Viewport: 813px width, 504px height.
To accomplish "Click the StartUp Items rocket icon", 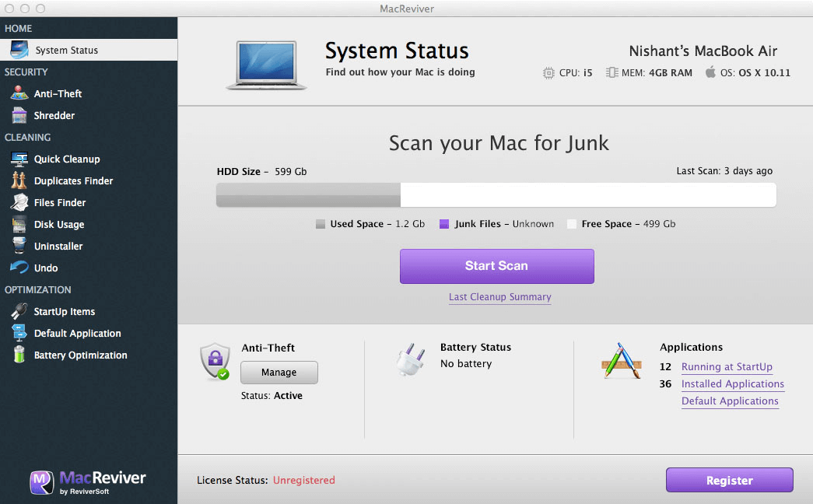I will click(19, 311).
